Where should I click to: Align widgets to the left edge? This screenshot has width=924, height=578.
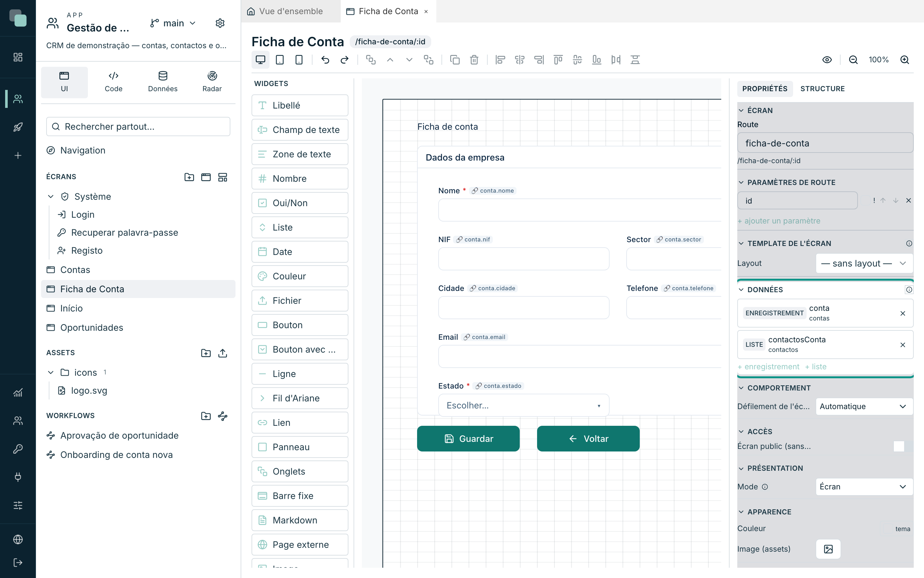pos(500,60)
